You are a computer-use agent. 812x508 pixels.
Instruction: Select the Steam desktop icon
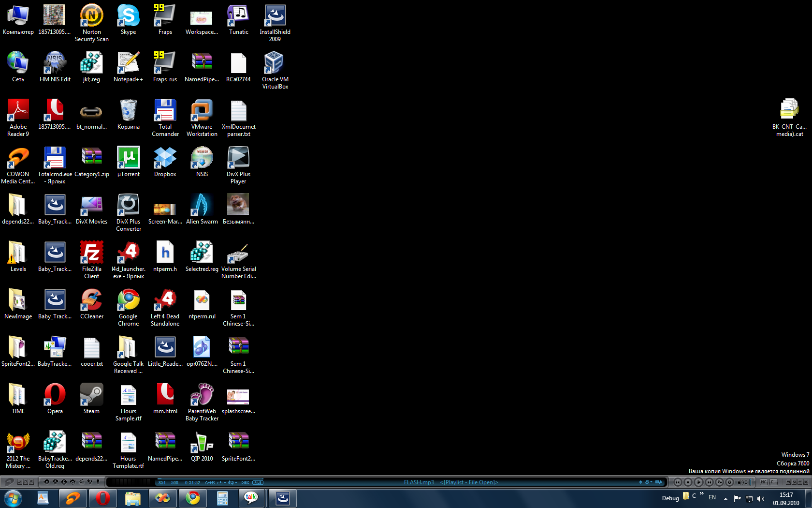point(91,396)
